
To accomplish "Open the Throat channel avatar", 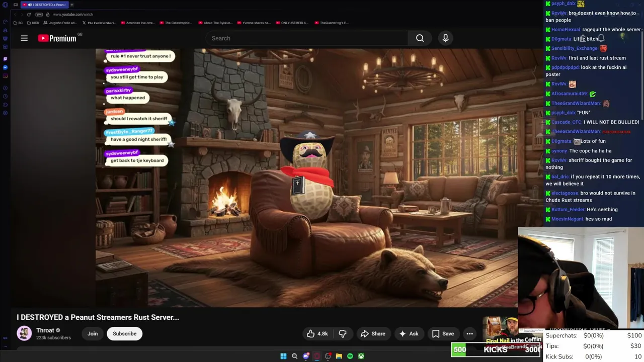I will tap(24, 333).
